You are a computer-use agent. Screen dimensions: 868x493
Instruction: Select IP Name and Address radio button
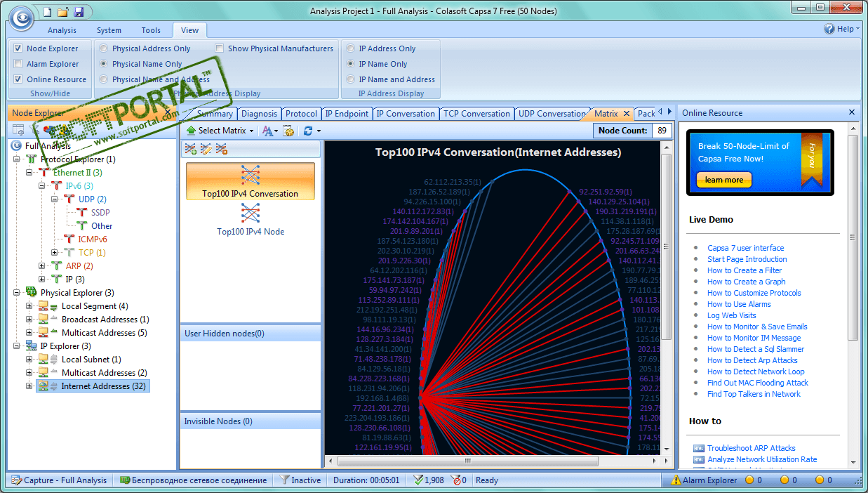(351, 79)
